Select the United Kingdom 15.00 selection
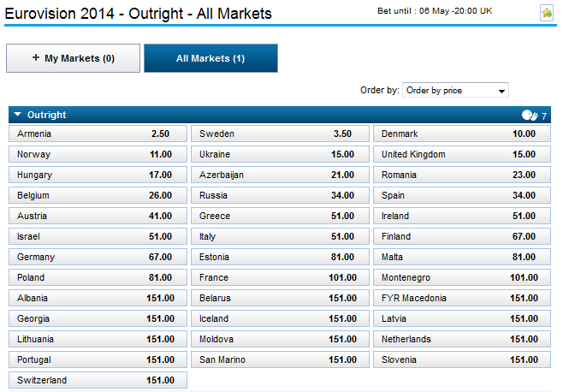 tap(461, 155)
